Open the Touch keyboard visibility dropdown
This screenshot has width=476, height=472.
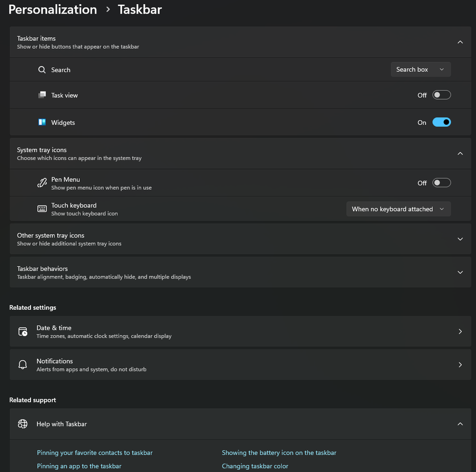point(398,209)
